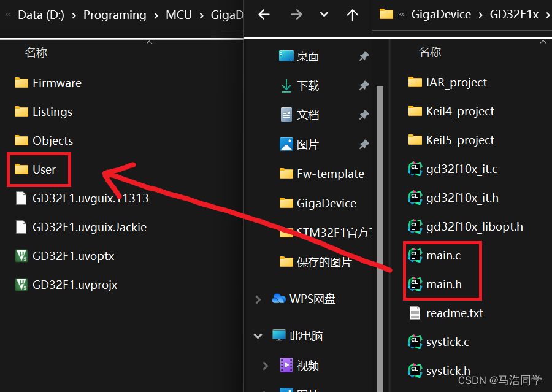Select the readme.txt file icon
Image resolution: width=552 pixels, height=392 pixels.
415,313
